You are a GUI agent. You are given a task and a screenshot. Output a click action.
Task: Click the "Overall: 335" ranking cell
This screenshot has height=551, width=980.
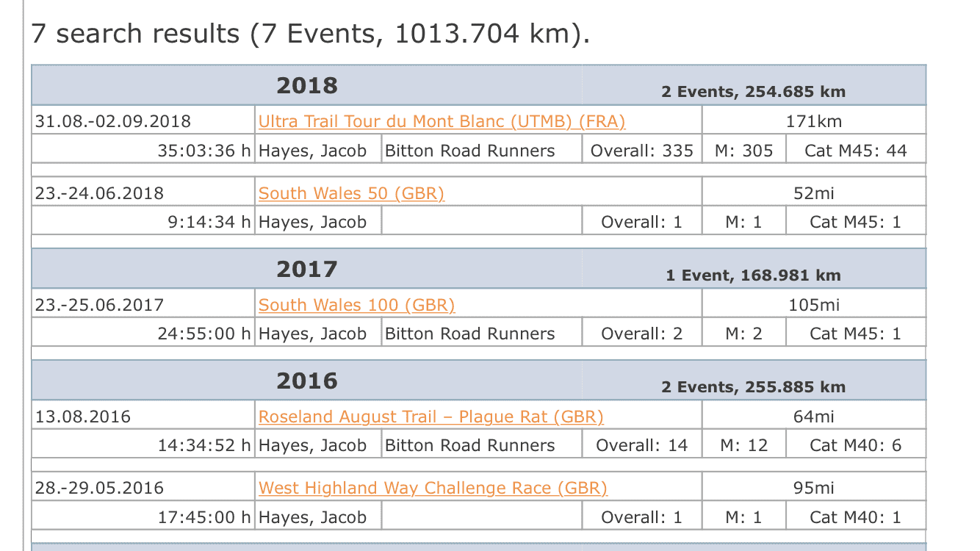coord(641,151)
